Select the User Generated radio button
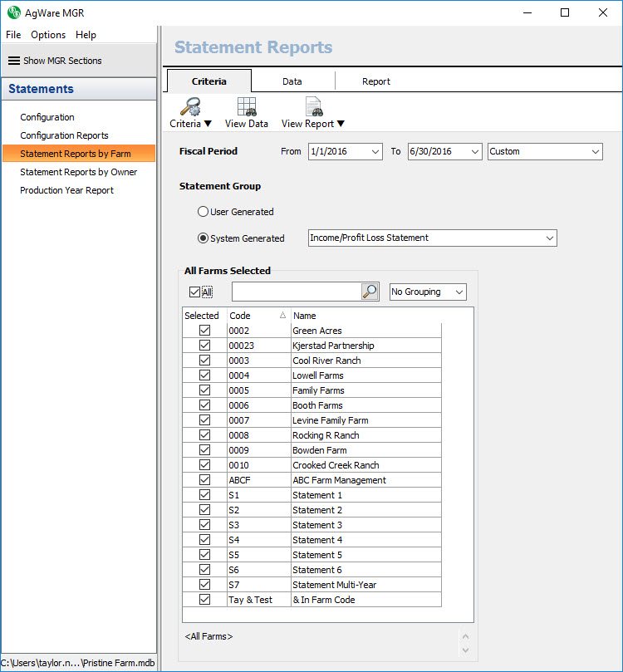 (x=204, y=212)
